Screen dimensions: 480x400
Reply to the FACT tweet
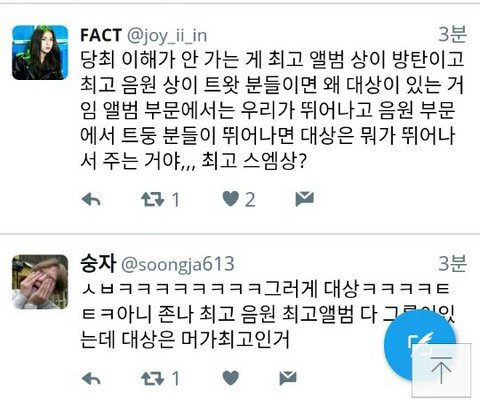point(91,200)
